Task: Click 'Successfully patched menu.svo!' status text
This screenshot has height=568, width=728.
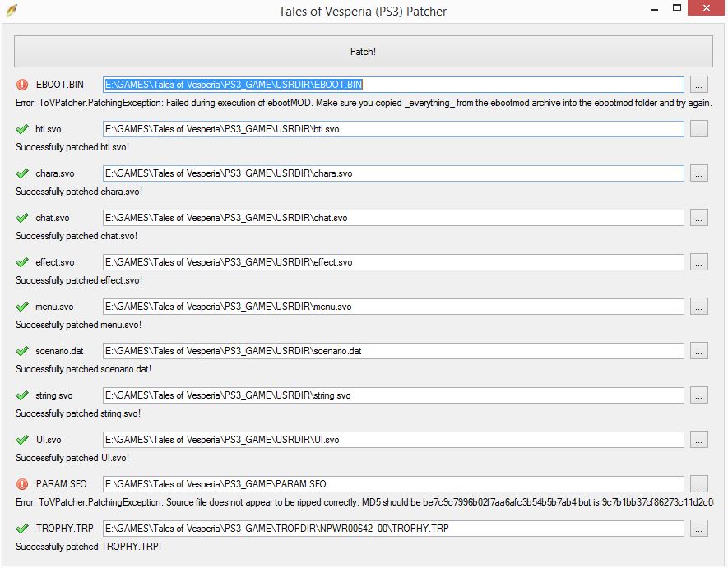Action: [x=78, y=325]
